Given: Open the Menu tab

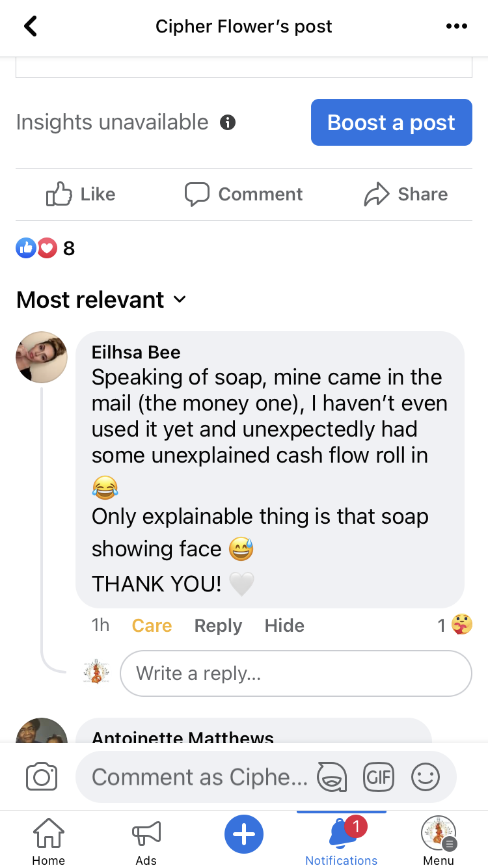Looking at the screenshot, I should click(x=438, y=841).
